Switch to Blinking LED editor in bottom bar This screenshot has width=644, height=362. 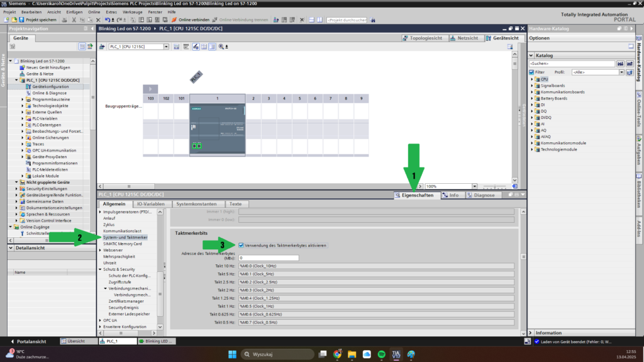156,341
